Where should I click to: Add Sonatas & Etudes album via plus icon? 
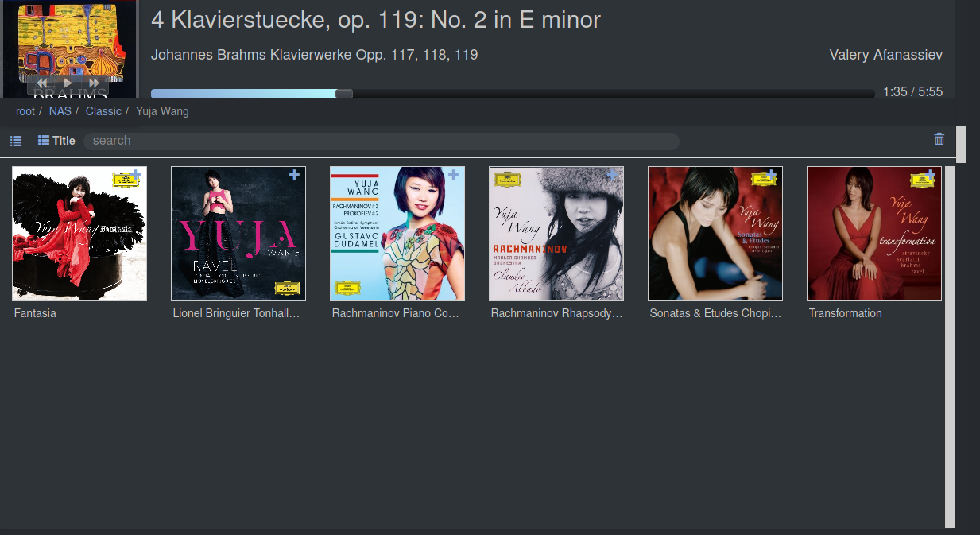[772, 174]
